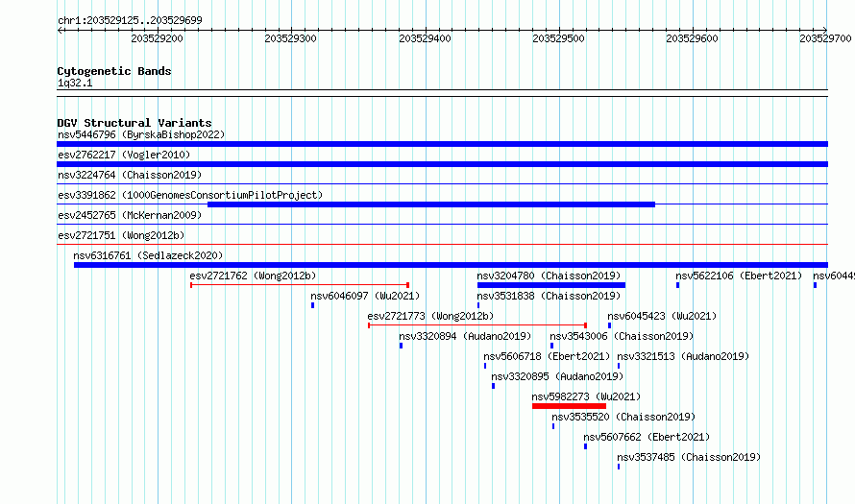Image resolution: width=855 pixels, height=504 pixels.
Task: Select the esv2762217 (Vogler2010) variant label
Action: (124, 155)
